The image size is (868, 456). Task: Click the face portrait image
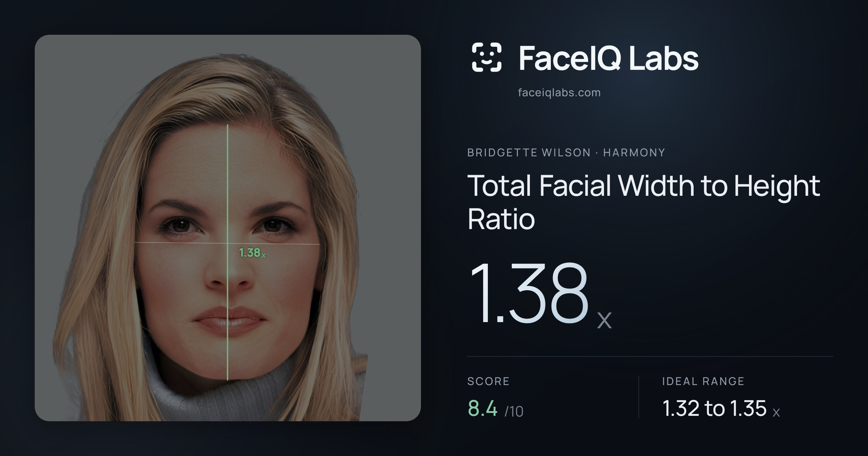pyautogui.click(x=228, y=228)
